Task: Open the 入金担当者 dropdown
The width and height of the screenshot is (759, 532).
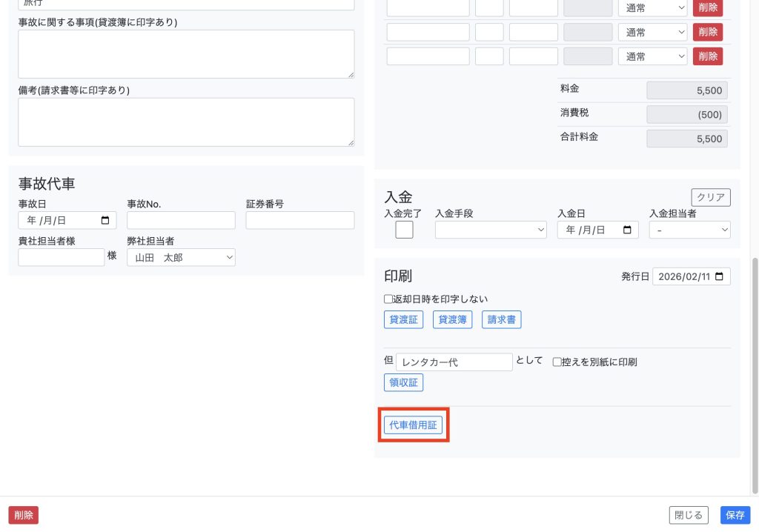Action: click(689, 230)
